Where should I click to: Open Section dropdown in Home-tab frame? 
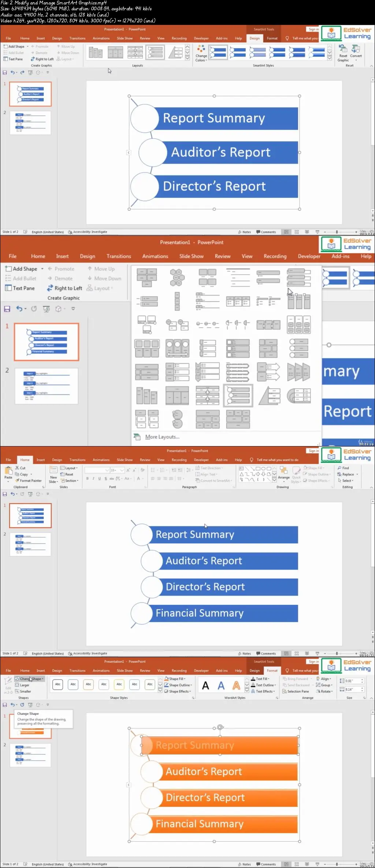coord(69,481)
